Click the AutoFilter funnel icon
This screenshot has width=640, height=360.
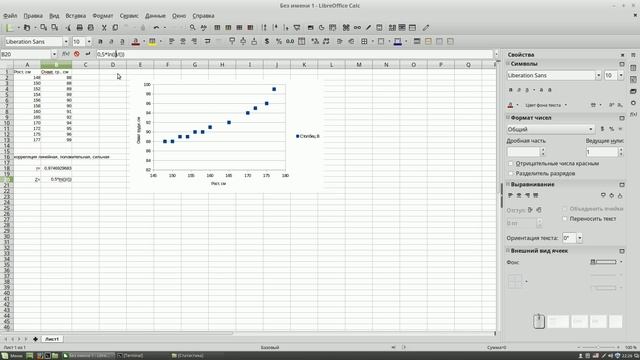point(297,28)
